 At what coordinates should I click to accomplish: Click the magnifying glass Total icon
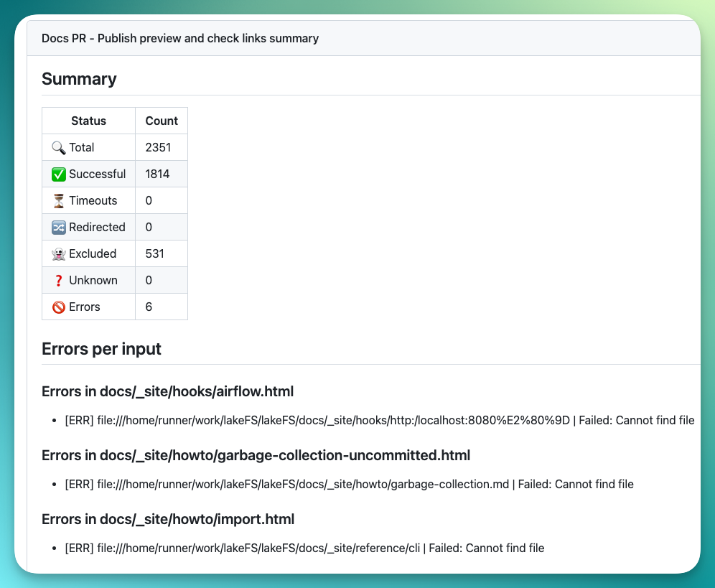point(58,147)
